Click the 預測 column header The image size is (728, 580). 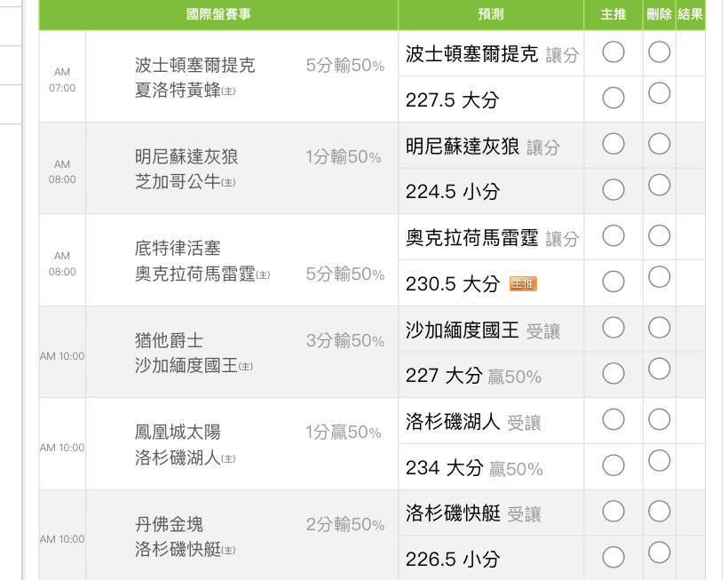tap(491, 14)
